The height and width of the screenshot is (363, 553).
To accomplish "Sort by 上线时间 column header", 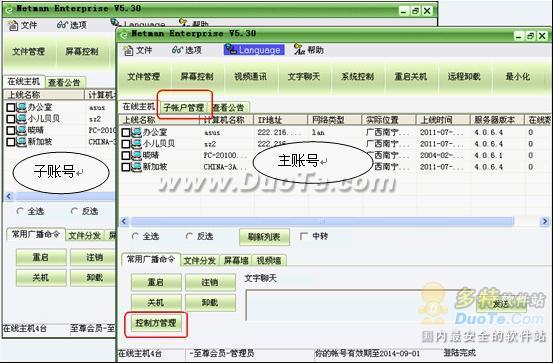I will point(443,120).
